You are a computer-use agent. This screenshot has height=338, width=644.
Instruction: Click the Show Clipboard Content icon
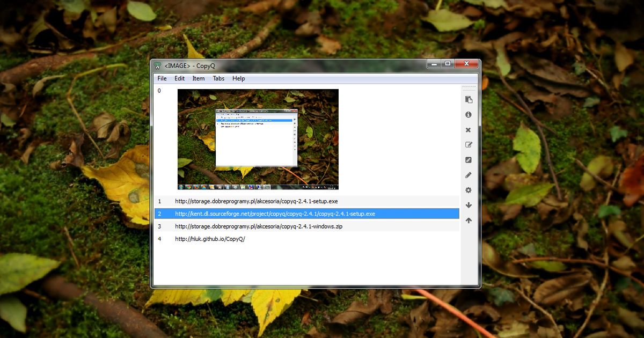[x=469, y=99]
